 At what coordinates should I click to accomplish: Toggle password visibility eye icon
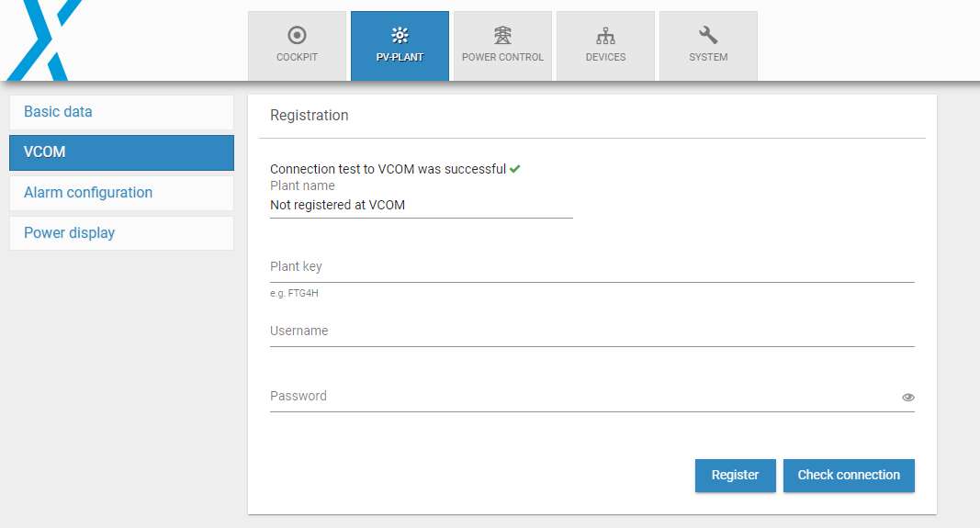(x=908, y=398)
